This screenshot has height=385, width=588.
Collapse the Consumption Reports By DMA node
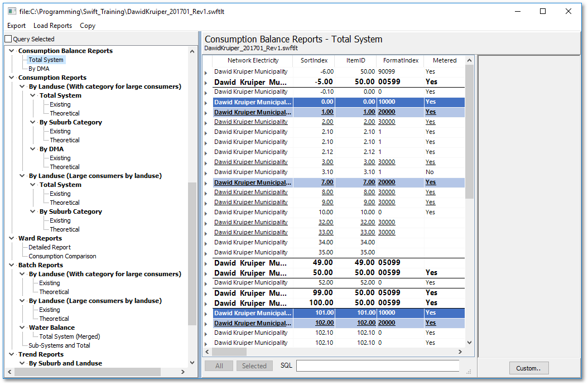click(x=32, y=149)
